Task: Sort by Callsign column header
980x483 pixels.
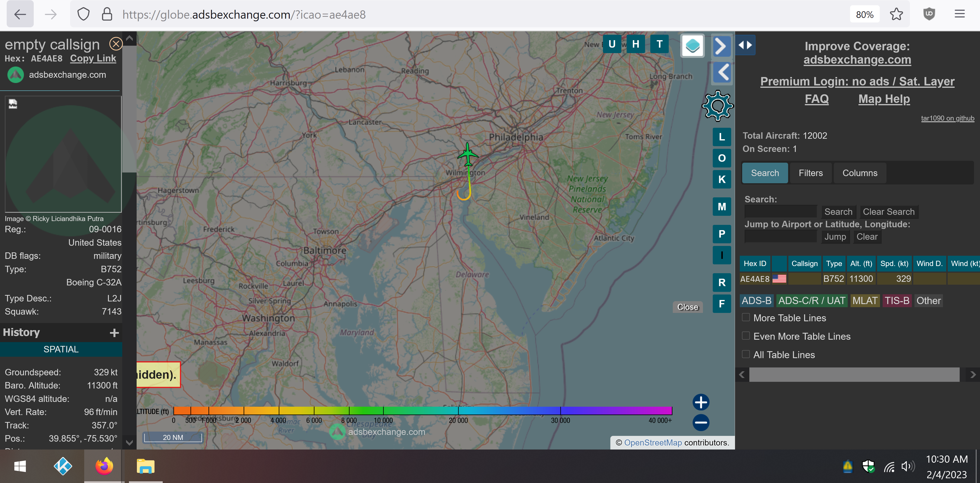Action: [x=804, y=264]
